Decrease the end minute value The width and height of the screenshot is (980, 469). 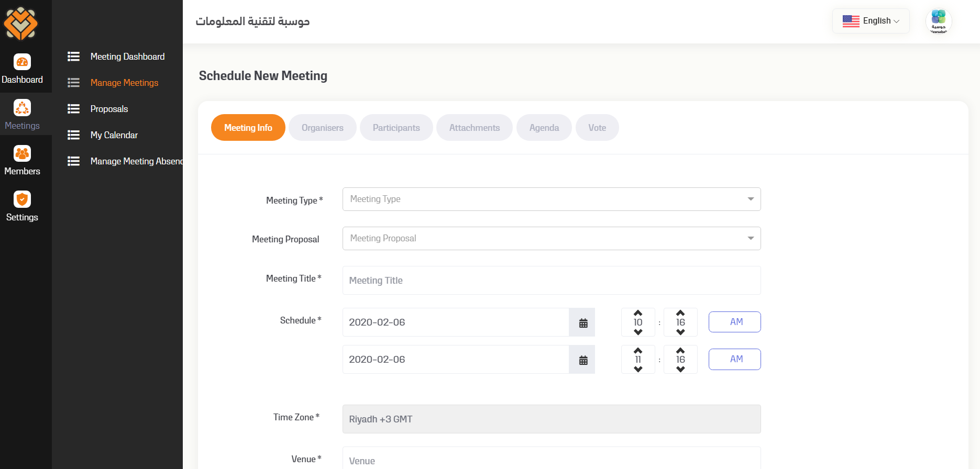pyautogui.click(x=680, y=370)
